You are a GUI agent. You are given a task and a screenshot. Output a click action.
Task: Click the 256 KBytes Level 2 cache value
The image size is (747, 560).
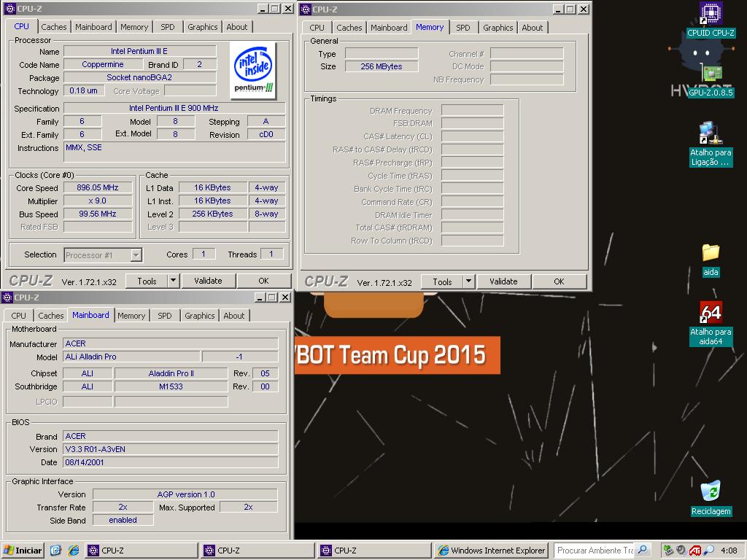pos(212,214)
